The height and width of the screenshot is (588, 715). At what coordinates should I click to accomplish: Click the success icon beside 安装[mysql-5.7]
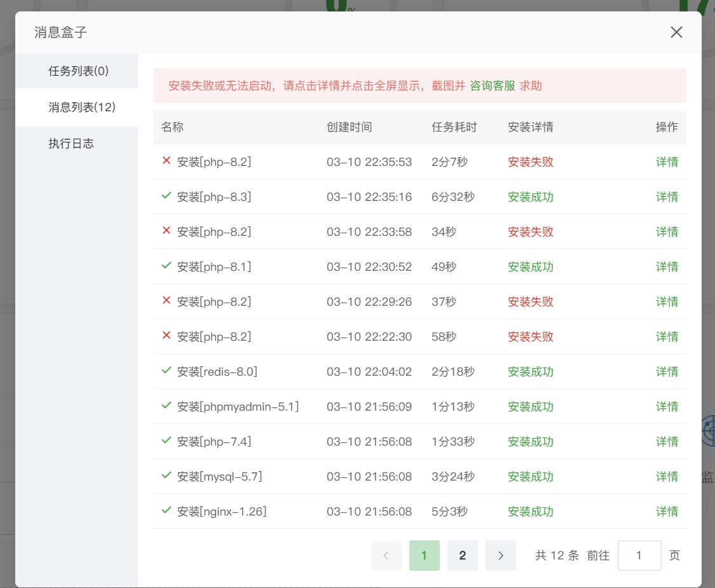[165, 476]
